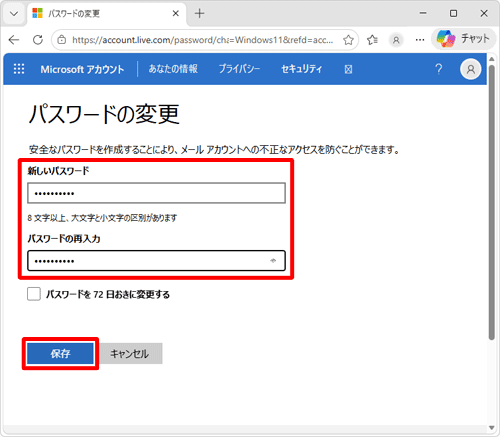Open the favorites list icon
500x437 pixels.
pos(372,40)
